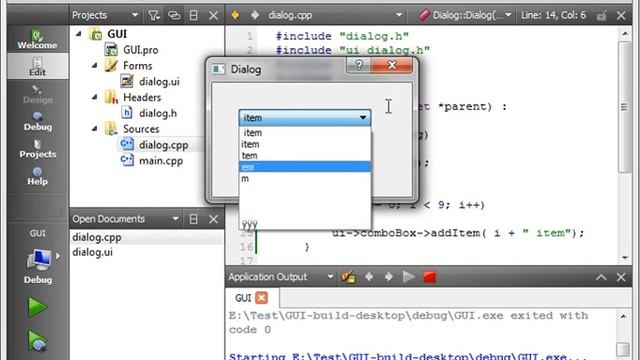Click the Dialog window help button
The width and height of the screenshot is (640, 360).
(359, 65)
